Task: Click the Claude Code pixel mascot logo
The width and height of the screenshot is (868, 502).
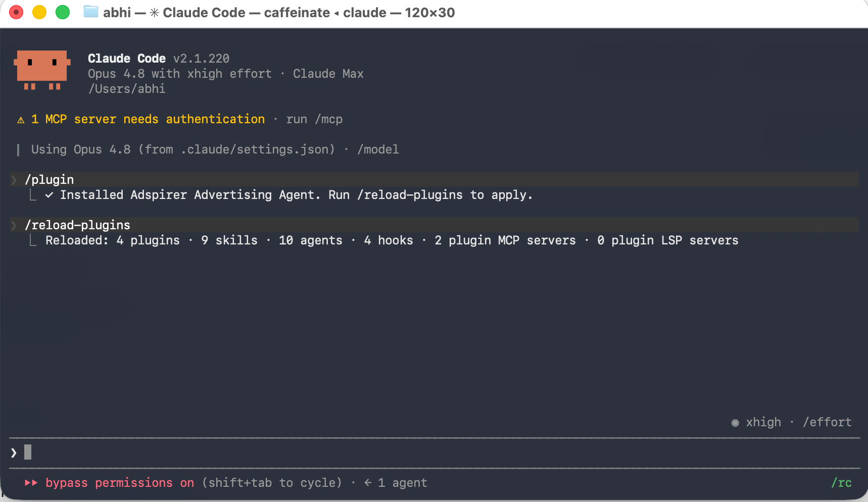Action: (x=42, y=70)
